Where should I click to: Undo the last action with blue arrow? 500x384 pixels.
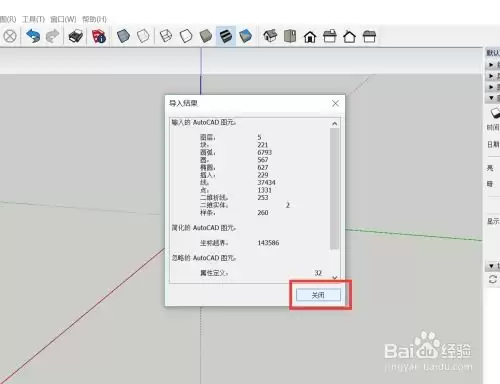[33, 36]
